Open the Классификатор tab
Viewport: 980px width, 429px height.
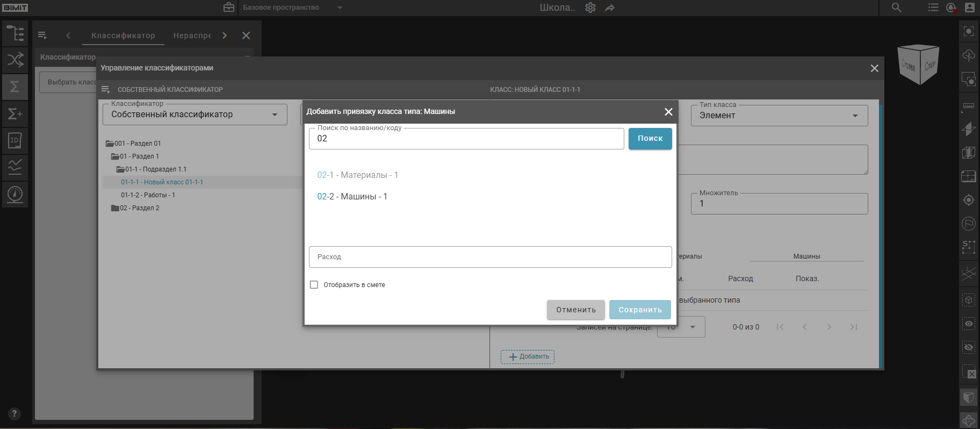coord(123,35)
